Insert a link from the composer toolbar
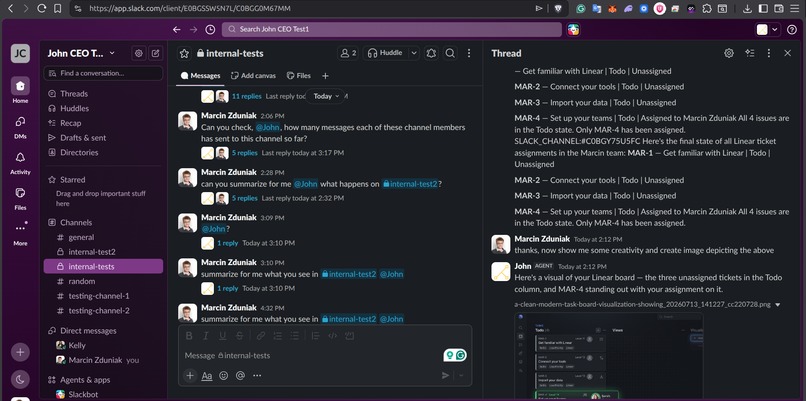Screen dimensions: 806x401 261,336
